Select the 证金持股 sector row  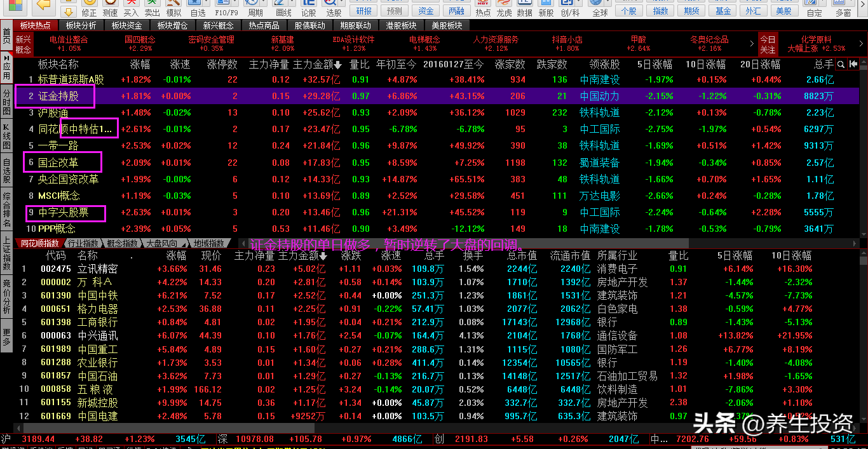pos(436,96)
